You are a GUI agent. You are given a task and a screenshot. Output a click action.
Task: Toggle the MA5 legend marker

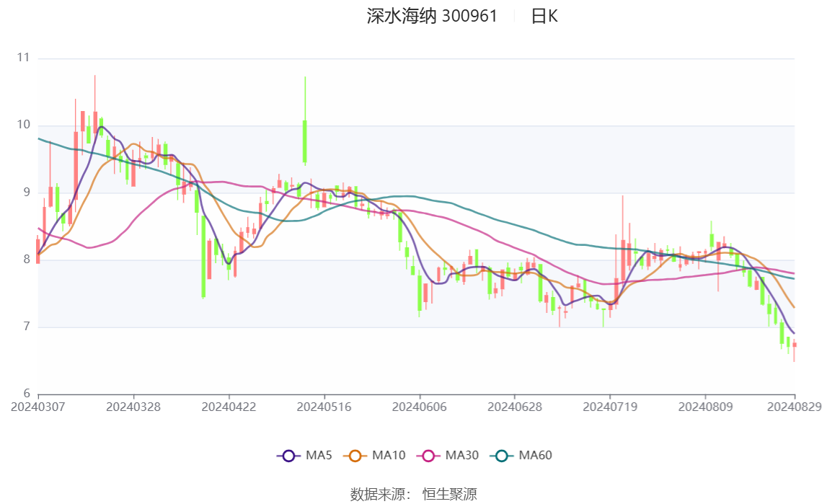pyautogui.click(x=288, y=456)
